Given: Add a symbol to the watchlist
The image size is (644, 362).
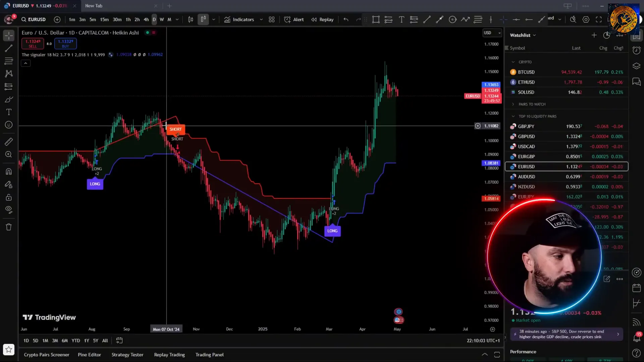Looking at the screenshot, I should click(594, 35).
